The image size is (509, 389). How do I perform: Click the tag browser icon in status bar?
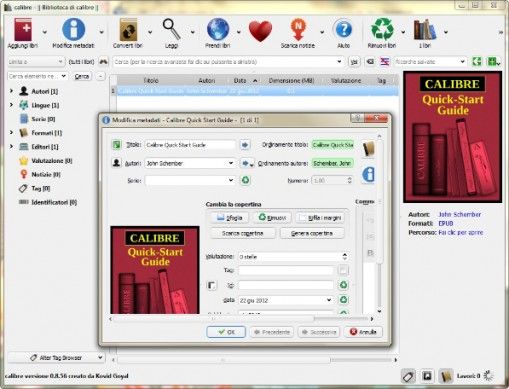pos(408,376)
